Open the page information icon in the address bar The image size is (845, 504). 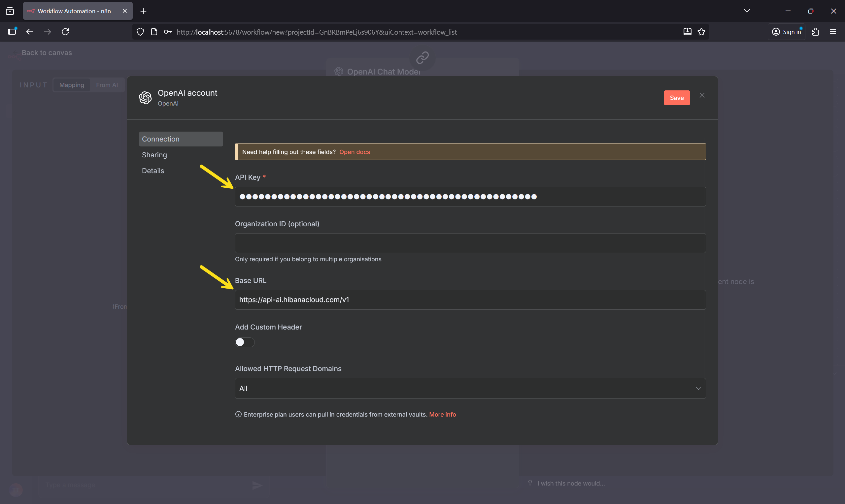pyautogui.click(x=154, y=32)
